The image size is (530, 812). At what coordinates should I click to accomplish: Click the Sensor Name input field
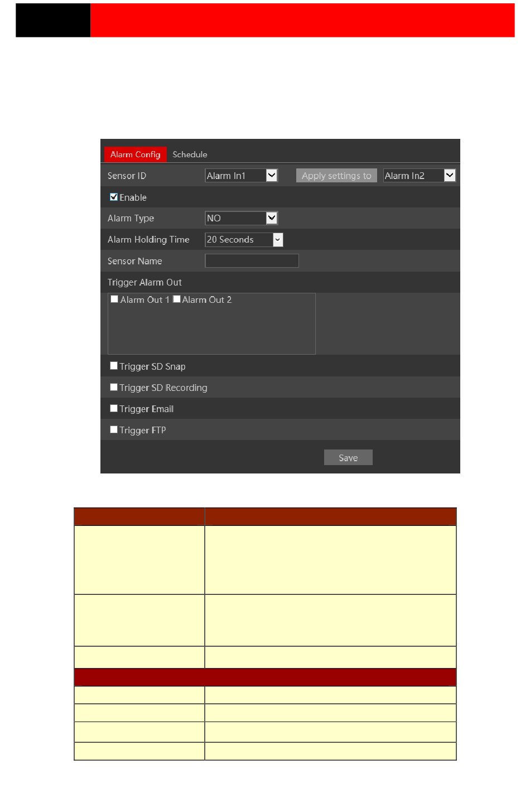(x=252, y=261)
